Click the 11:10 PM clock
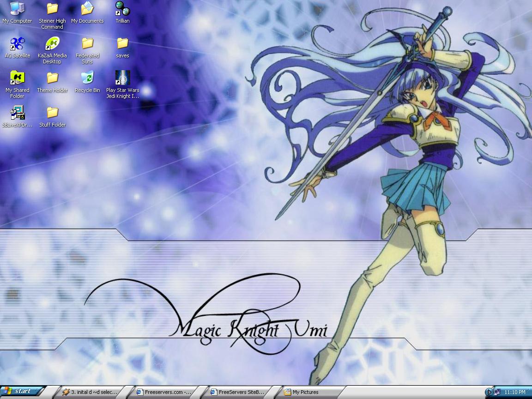532x399 pixels. [x=515, y=392]
